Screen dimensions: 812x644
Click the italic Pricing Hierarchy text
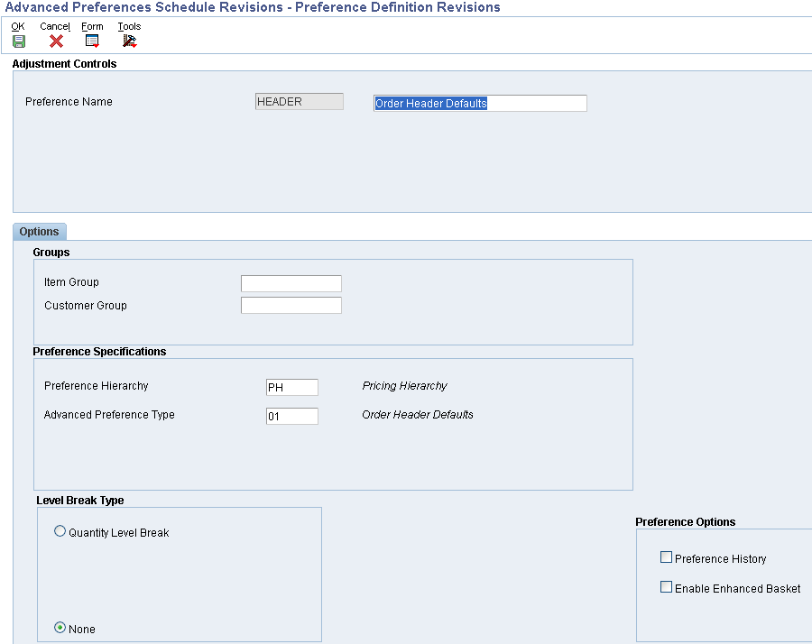[404, 386]
